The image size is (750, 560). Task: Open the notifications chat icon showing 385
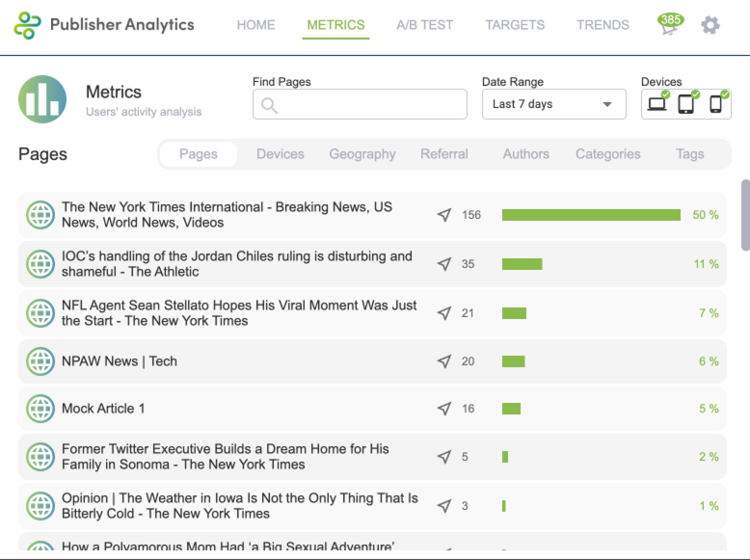pyautogui.click(x=670, y=24)
